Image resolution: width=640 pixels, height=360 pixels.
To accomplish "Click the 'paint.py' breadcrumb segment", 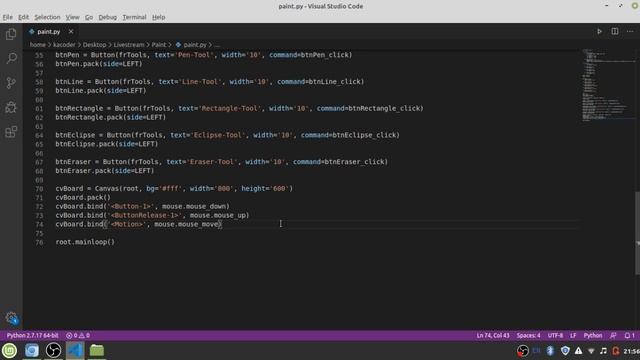I will (x=191, y=45).
